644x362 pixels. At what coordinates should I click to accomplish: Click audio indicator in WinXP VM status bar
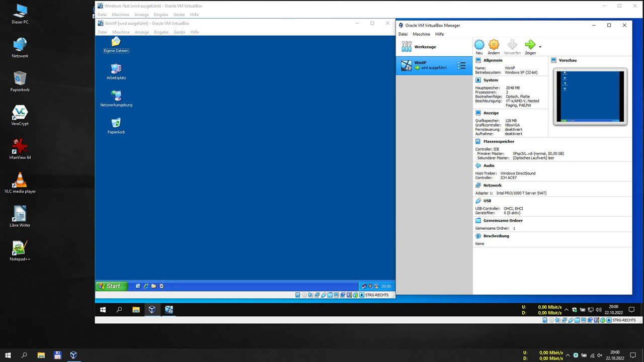click(311, 295)
